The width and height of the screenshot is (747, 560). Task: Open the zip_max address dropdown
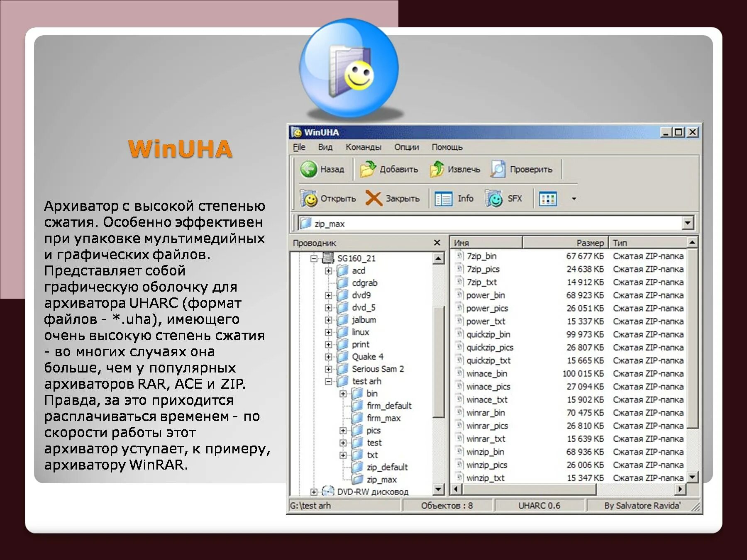(x=687, y=223)
